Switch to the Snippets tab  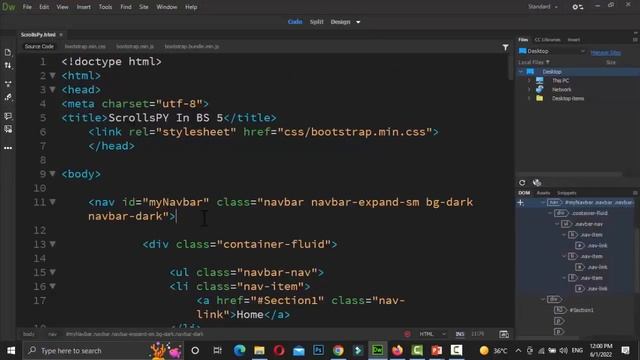567,193
